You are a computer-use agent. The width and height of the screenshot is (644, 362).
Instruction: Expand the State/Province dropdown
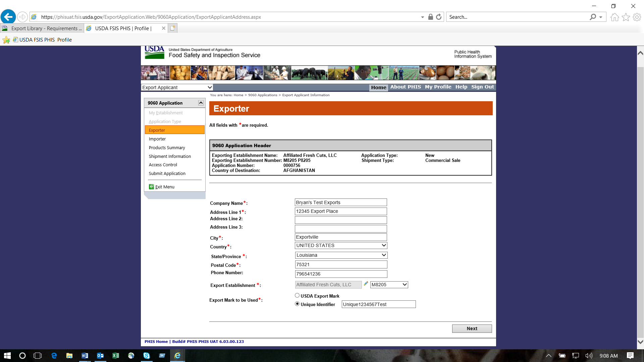click(x=341, y=255)
